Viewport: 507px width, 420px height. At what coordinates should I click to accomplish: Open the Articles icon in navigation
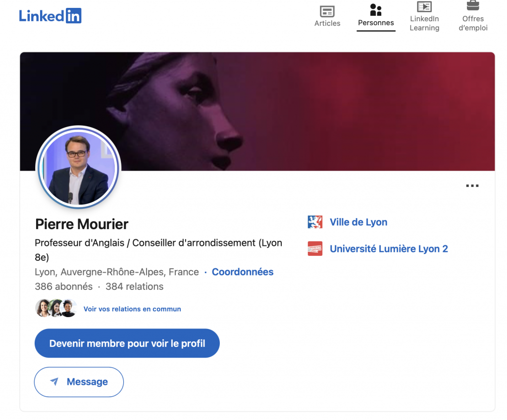(x=327, y=16)
